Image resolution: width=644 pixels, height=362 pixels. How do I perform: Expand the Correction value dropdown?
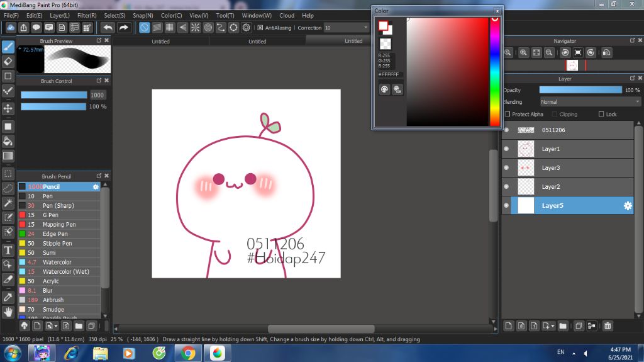point(365,28)
